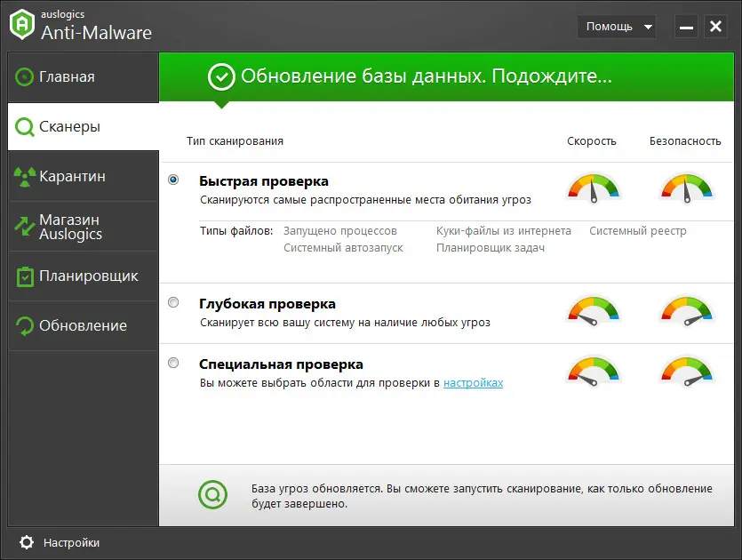Click the Обновление refresh icon
The width and height of the screenshot is (742, 560).
[x=22, y=325]
